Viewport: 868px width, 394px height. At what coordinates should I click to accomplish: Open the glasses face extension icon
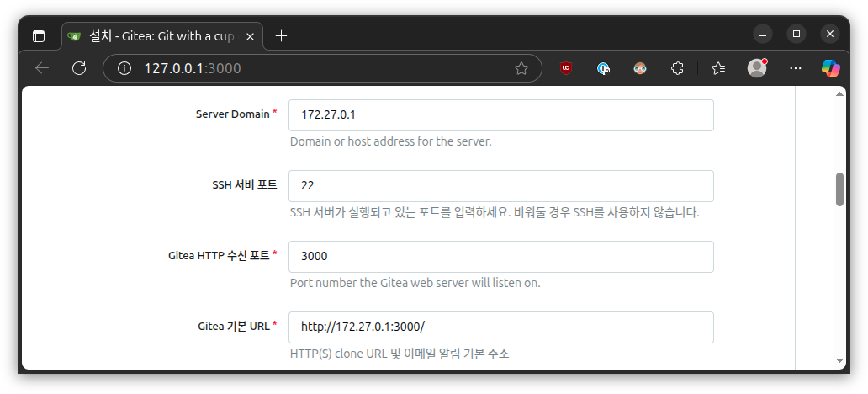tap(640, 68)
